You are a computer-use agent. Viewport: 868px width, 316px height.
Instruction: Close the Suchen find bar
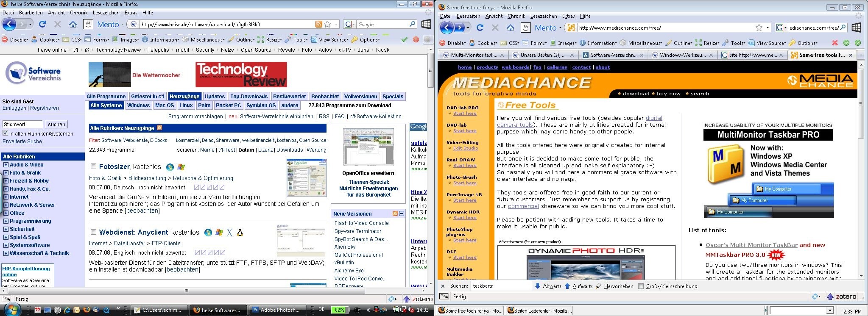[443, 286]
